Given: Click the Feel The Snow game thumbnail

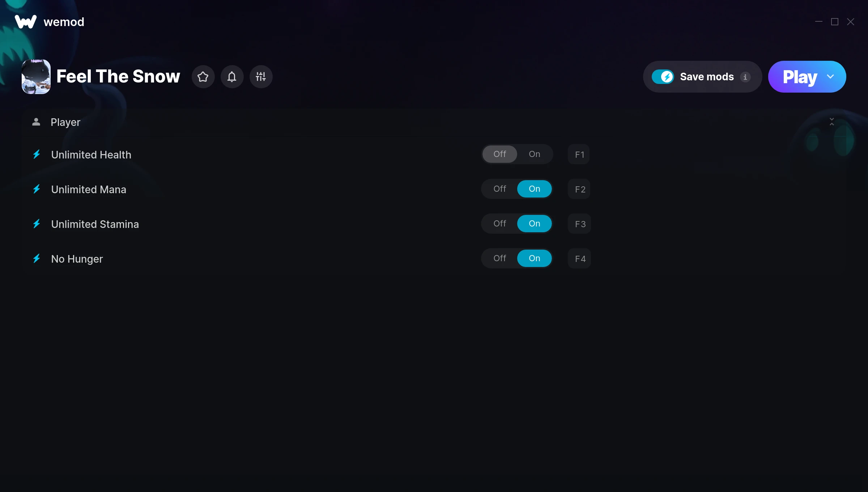Looking at the screenshot, I should (x=36, y=77).
